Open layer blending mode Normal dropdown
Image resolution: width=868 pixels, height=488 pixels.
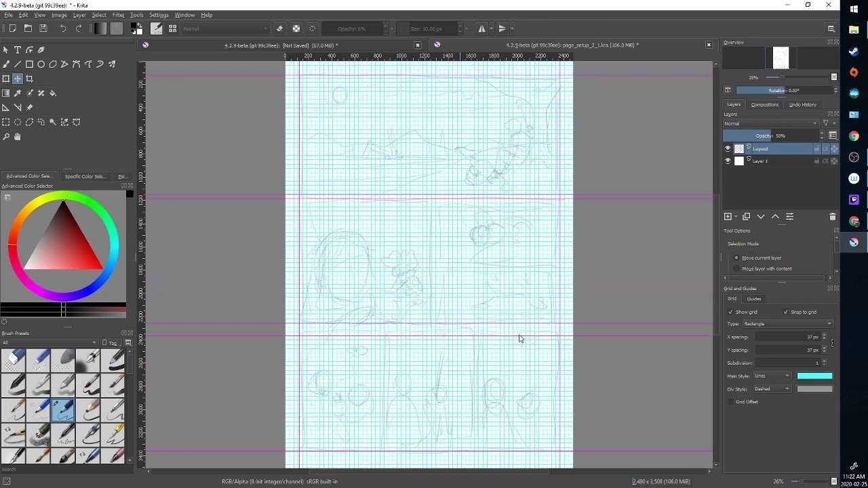tap(770, 123)
